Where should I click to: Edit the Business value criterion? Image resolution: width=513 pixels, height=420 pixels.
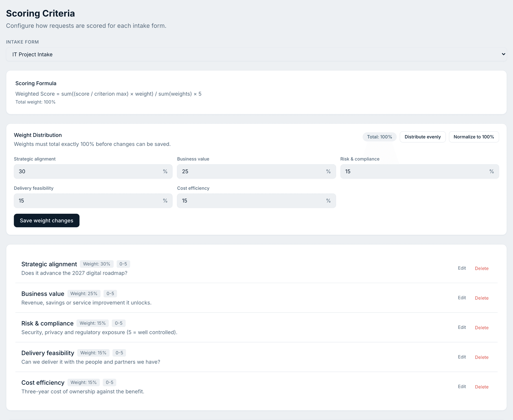462,298
